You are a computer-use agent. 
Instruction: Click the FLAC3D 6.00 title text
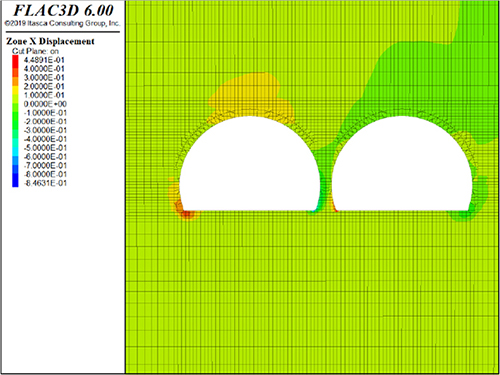(64, 11)
